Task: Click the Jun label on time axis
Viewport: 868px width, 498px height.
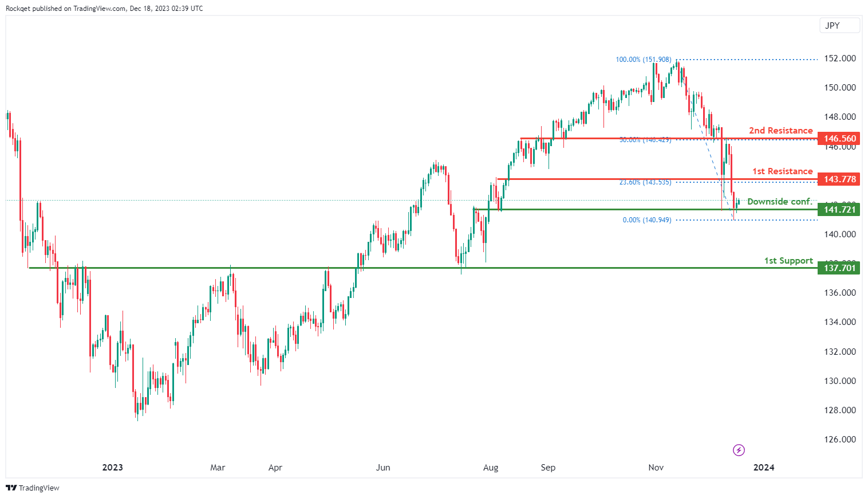Action: [x=383, y=468]
